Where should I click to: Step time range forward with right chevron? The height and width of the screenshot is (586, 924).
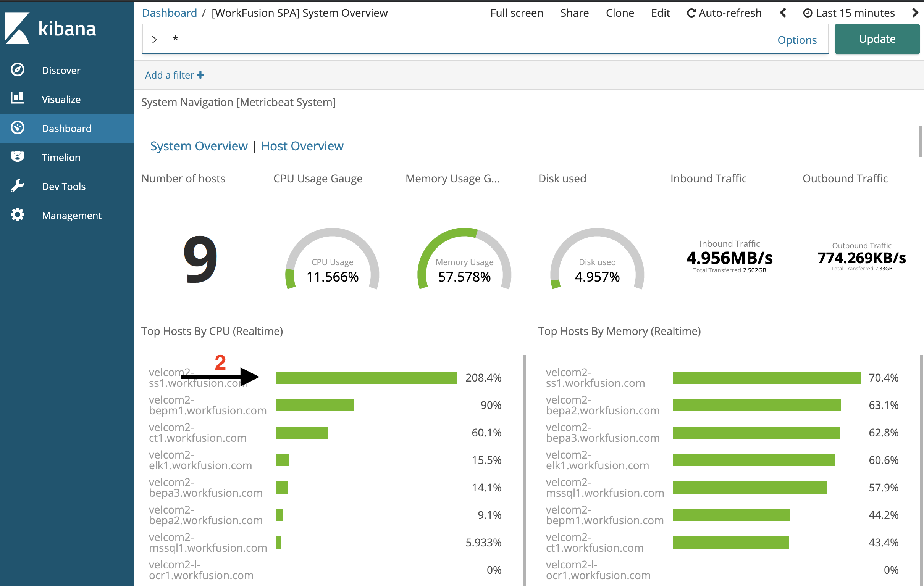915,13
